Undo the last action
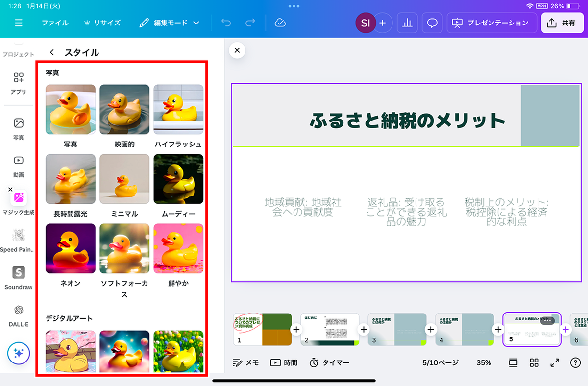588x386 pixels. tap(226, 23)
